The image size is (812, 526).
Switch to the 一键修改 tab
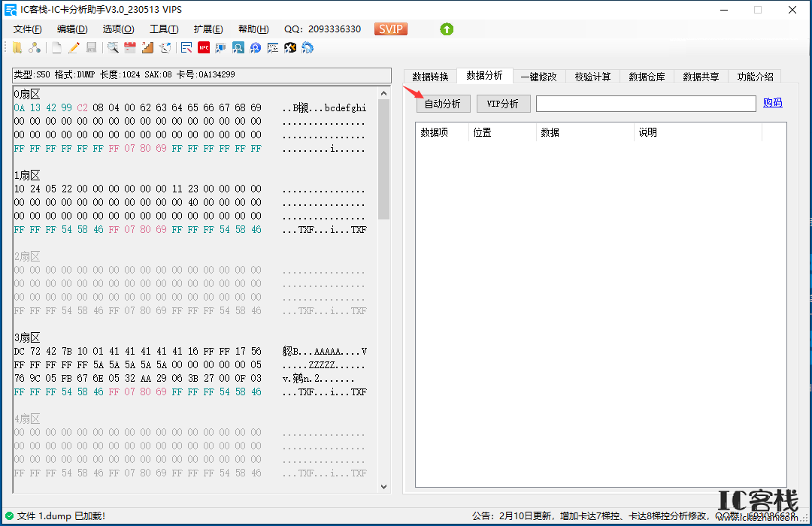[538, 77]
